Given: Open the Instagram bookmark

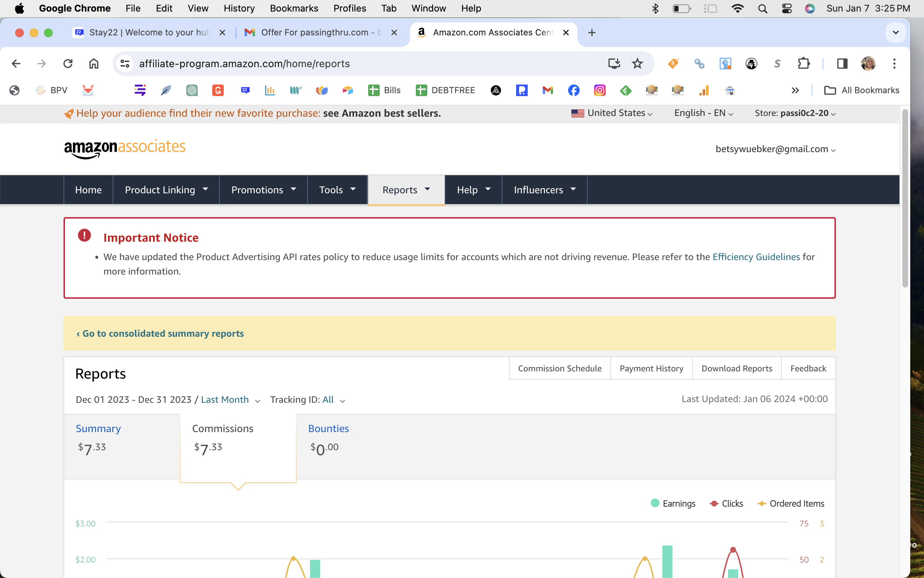Looking at the screenshot, I should [600, 90].
